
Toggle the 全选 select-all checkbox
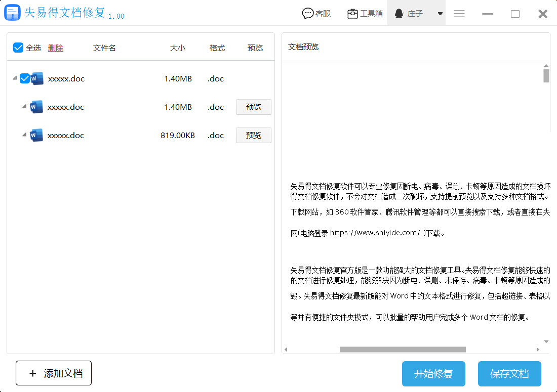pyautogui.click(x=18, y=48)
